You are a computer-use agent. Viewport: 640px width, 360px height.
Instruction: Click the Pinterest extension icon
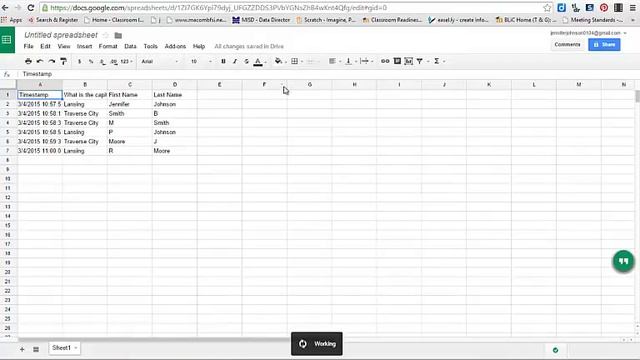click(x=604, y=7)
